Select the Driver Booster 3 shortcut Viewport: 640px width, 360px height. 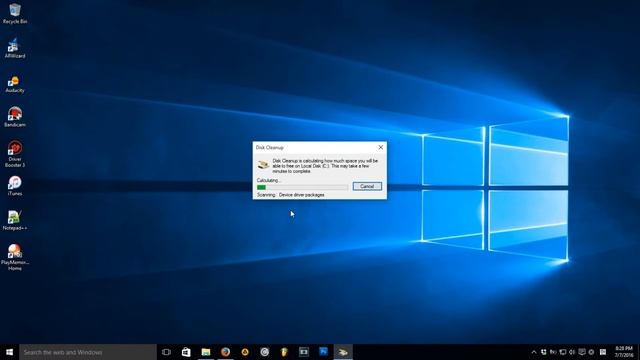pyautogui.click(x=15, y=154)
